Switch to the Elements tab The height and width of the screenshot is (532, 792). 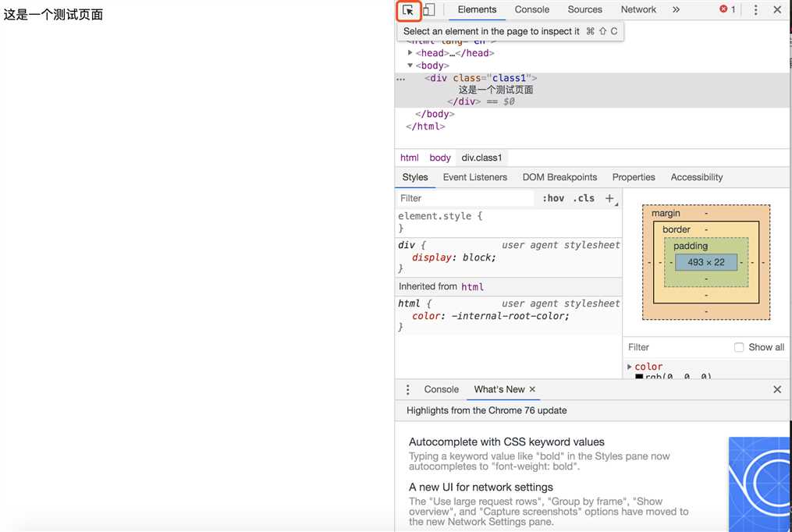coord(477,9)
